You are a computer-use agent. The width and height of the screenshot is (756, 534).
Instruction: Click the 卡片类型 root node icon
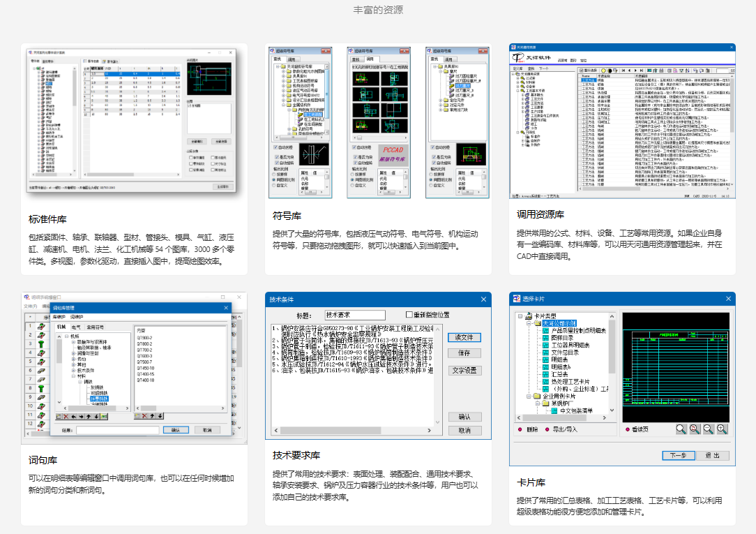point(529,316)
